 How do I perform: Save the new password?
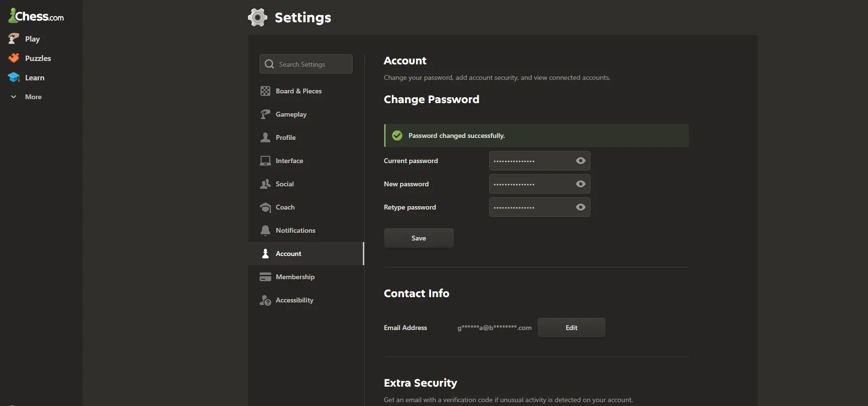[419, 238]
